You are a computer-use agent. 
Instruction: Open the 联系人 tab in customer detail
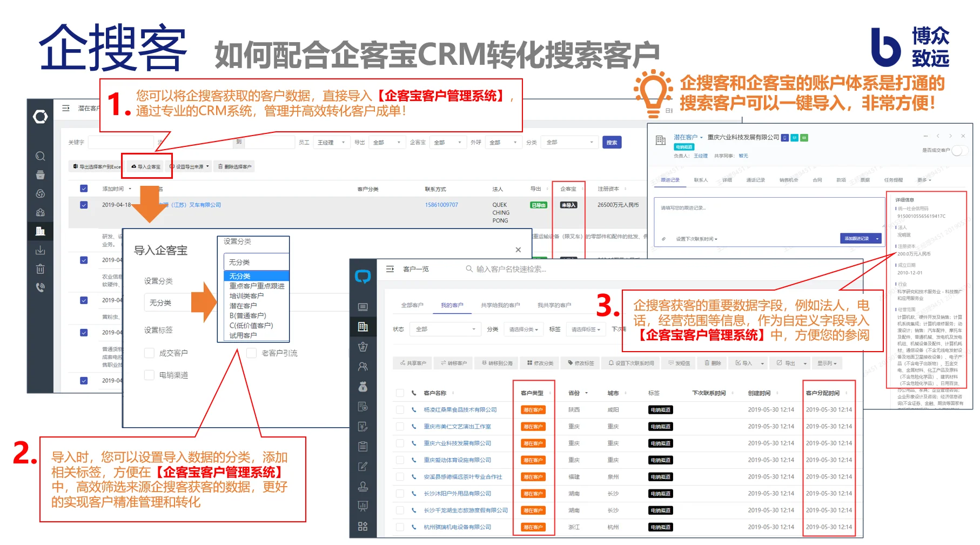(x=701, y=180)
